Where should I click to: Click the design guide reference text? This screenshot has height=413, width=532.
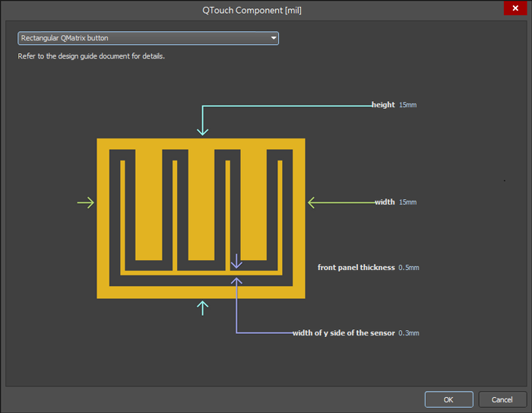click(91, 57)
